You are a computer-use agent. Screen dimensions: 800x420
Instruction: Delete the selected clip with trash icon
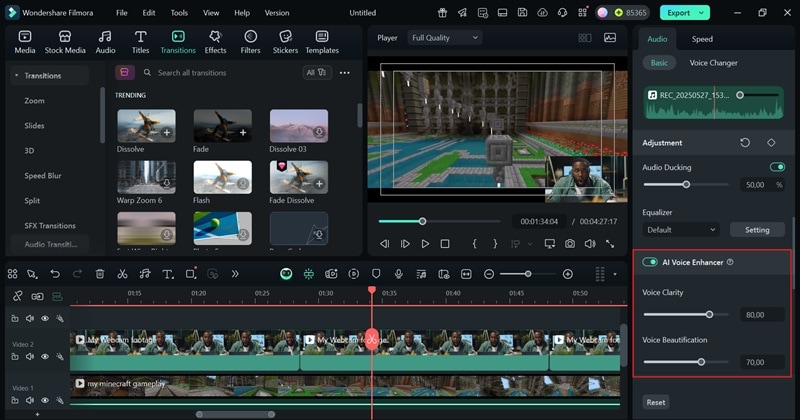coord(100,274)
